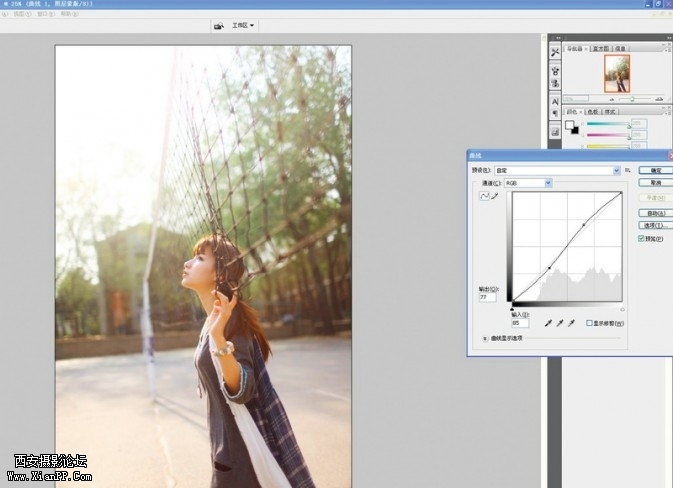Toggle the Preview checkbox in Curves
673x488 pixels.
click(x=642, y=239)
